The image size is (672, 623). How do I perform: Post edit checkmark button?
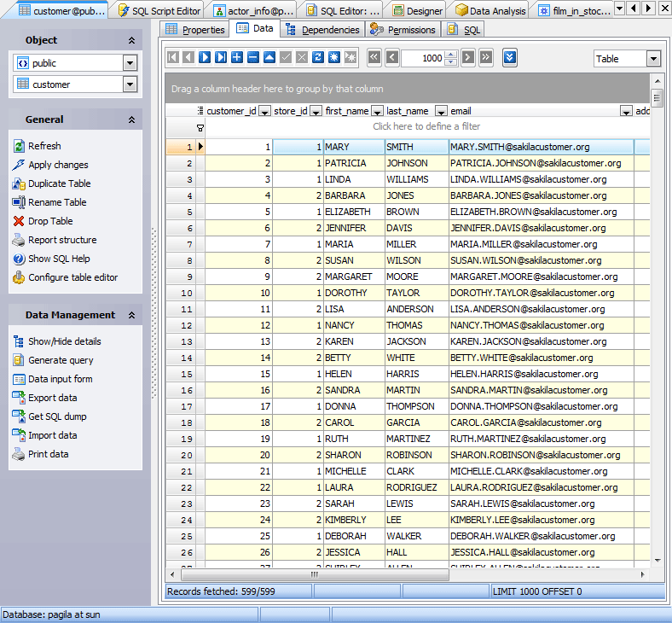286,57
